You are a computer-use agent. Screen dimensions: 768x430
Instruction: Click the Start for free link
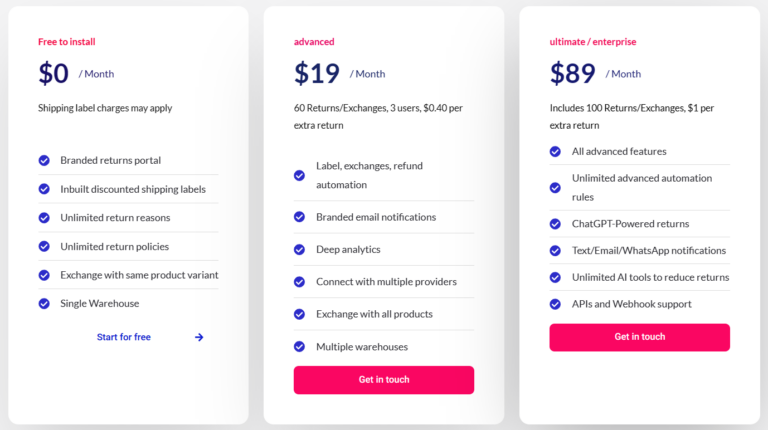point(123,337)
